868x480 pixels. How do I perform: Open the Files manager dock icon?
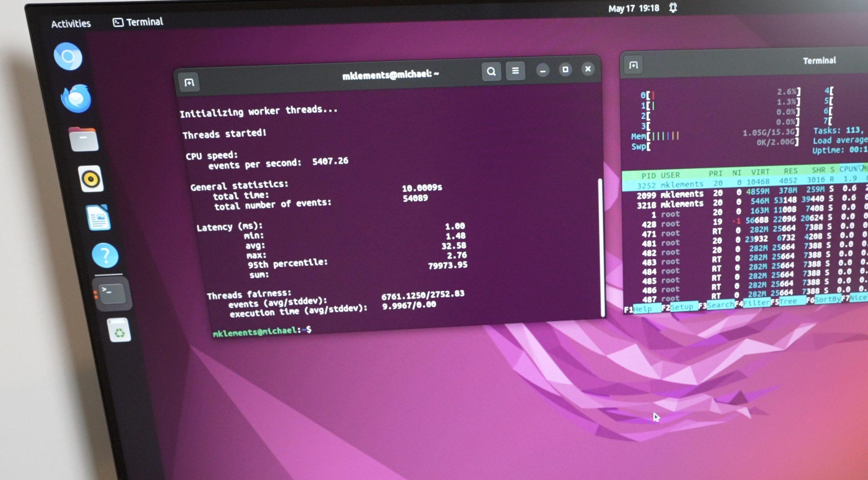[83, 139]
